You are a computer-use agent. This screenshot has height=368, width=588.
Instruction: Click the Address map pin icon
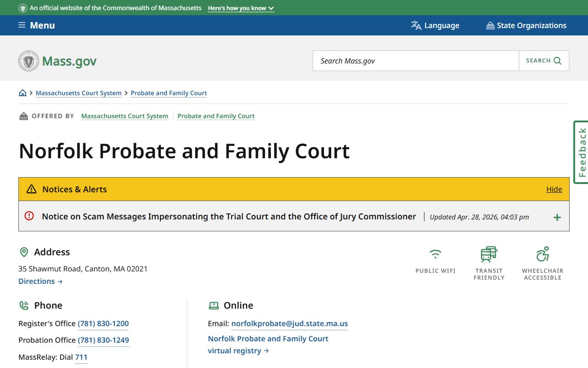(x=24, y=252)
